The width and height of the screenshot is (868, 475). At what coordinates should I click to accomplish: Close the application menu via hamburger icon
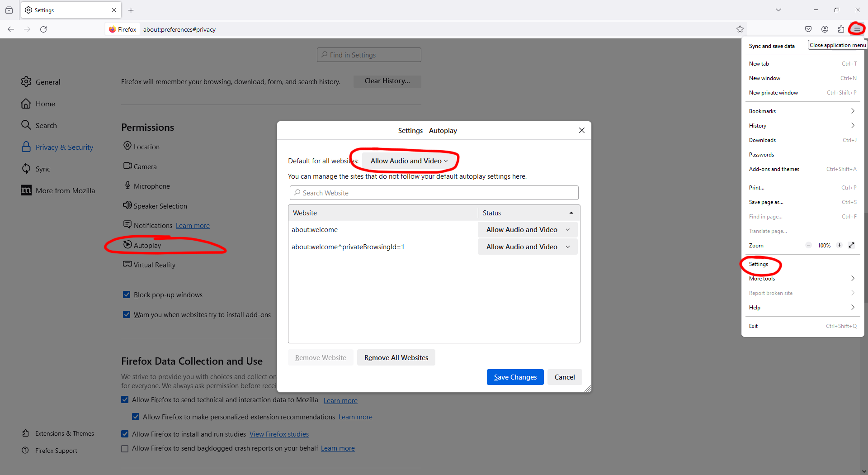[857, 29]
